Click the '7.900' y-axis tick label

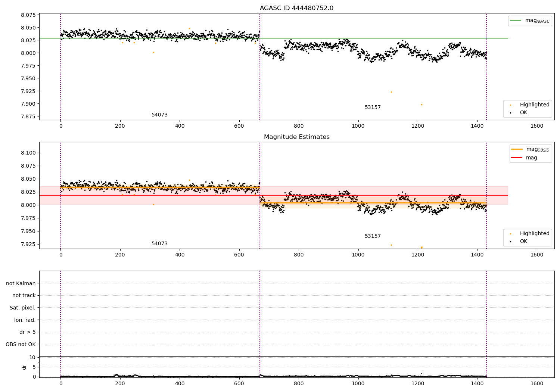coord(28,104)
